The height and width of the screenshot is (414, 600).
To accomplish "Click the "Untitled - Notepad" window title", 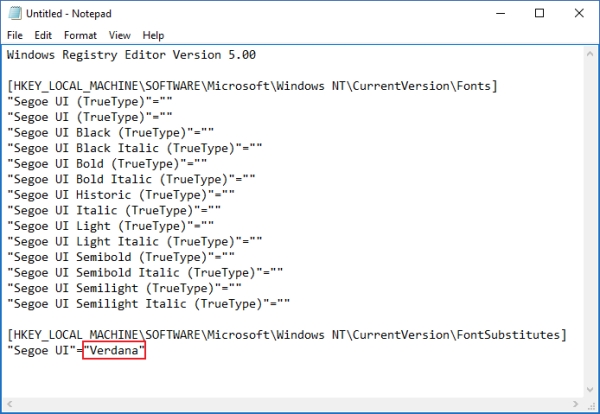I will [69, 14].
